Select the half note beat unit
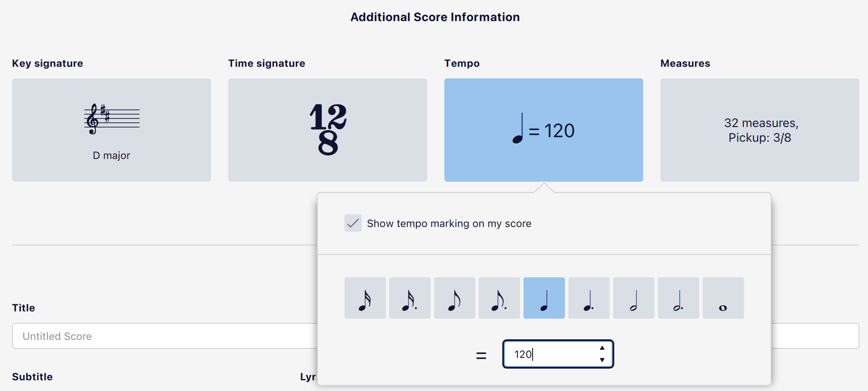 [633, 298]
